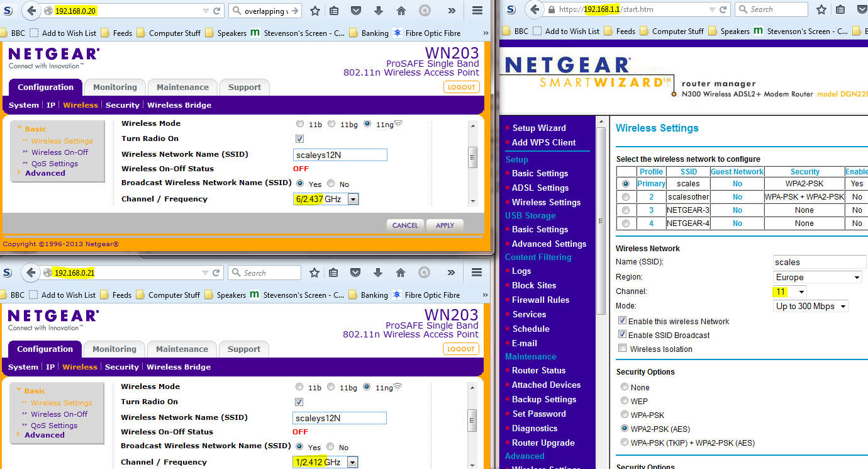Open bookmarks list icon in 192.168.1.1 window

tap(842, 9)
